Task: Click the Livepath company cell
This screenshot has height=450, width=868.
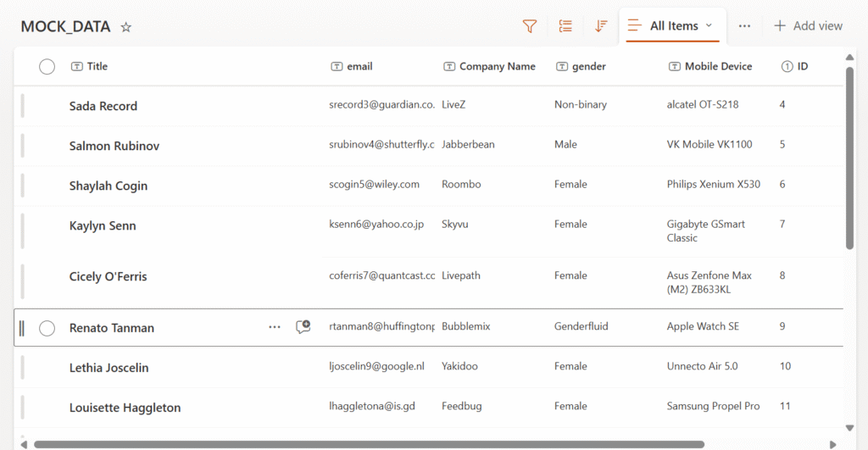Action: click(x=460, y=275)
